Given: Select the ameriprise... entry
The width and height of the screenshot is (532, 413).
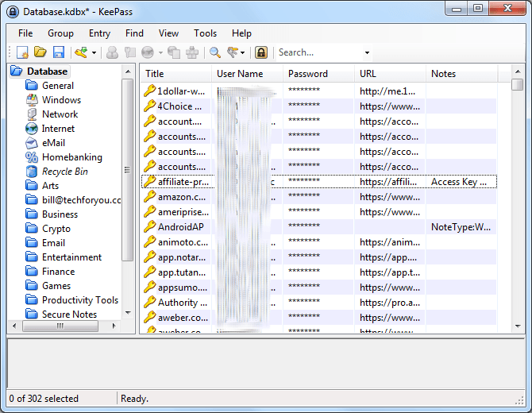Looking at the screenshot, I should 319,212.
